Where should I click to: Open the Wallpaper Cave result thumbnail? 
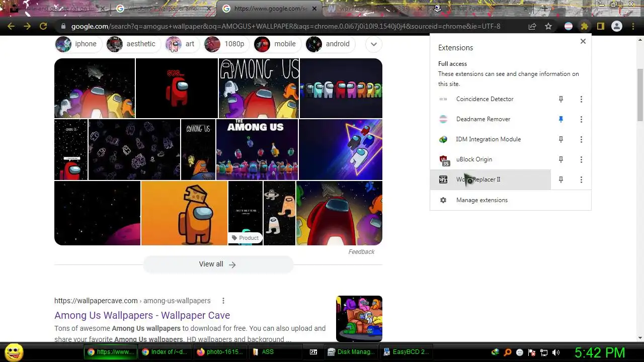[359, 319]
